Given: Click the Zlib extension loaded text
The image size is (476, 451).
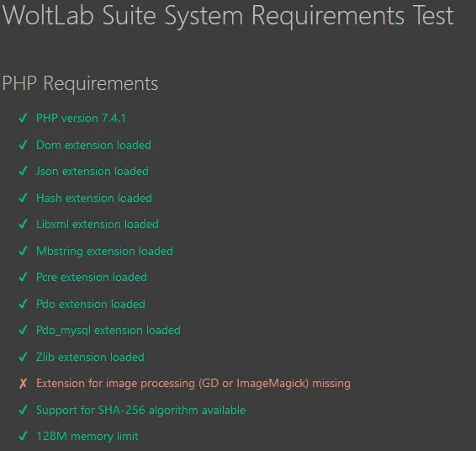Looking at the screenshot, I should coord(91,357).
